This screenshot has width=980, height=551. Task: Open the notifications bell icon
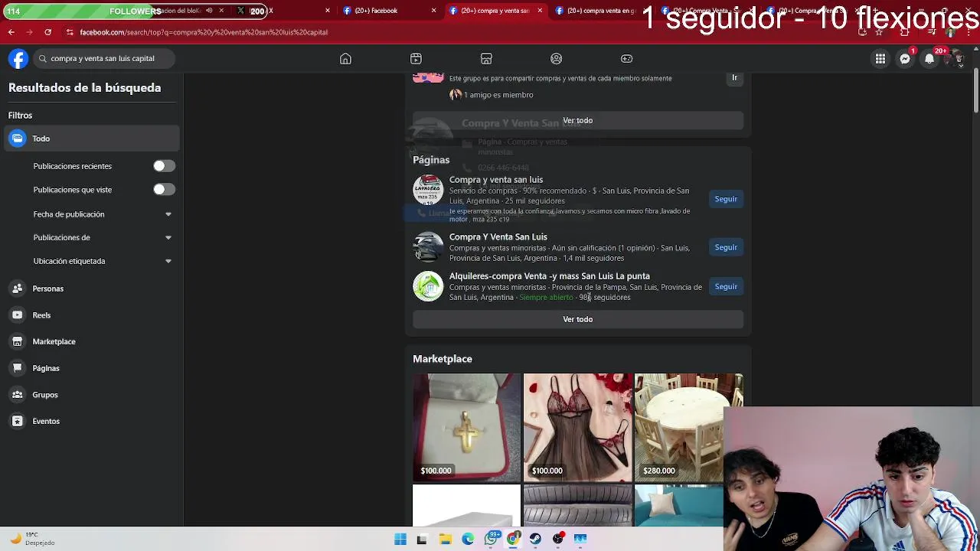click(929, 59)
